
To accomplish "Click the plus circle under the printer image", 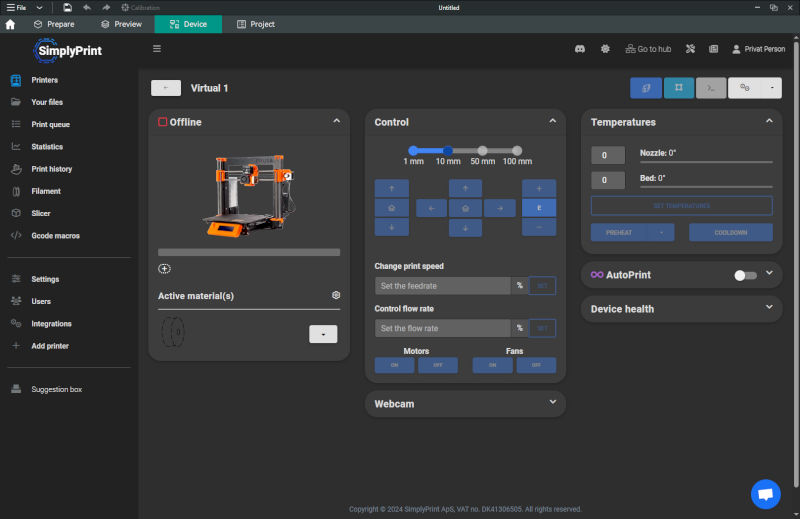I will pos(164,269).
